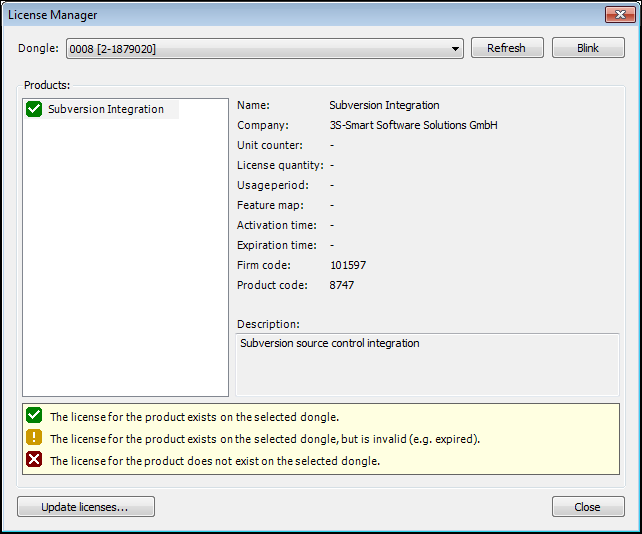Select Subversion Integration in products list
Image resolution: width=642 pixels, height=534 pixels.
pos(106,109)
